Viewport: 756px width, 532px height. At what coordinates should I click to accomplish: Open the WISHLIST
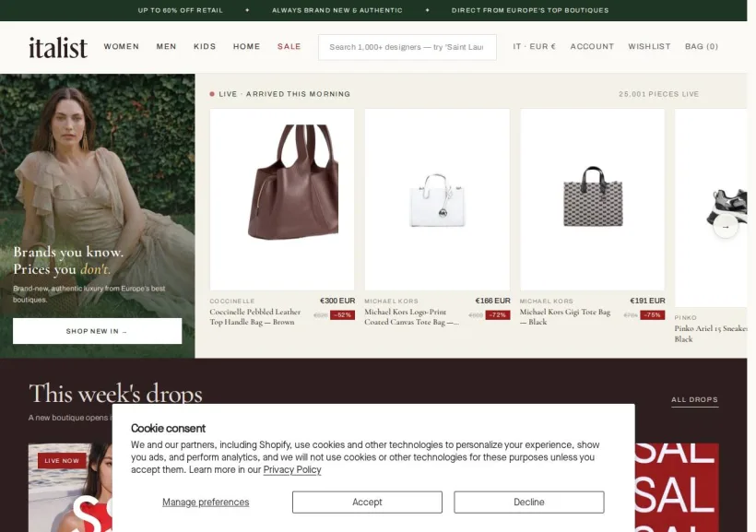tap(649, 47)
